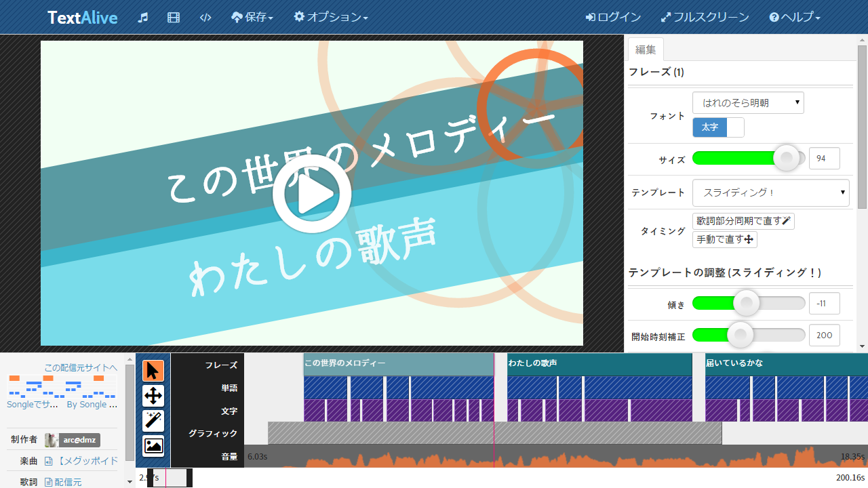Click the ログイン icon in the top bar
868x488 pixels.
(x=592, y=17)
